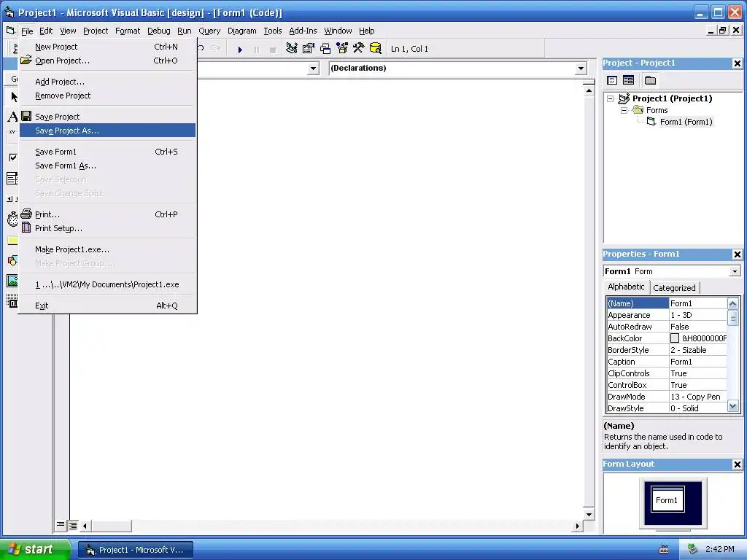747x560 pixels.
Task: Open Project Explorer from the toolbar
Action: click(292, 49)
